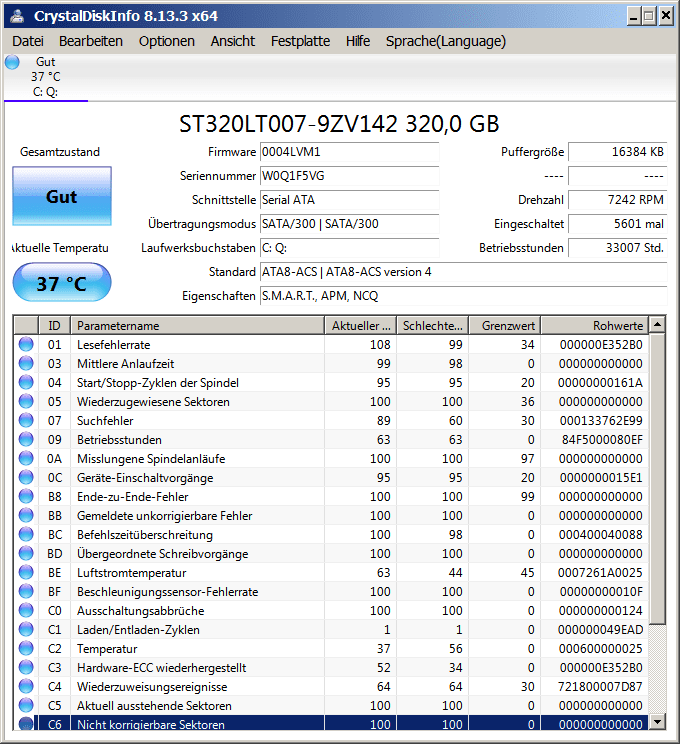Click status orb for Wiederzugewiesene Sektoren
680x744 pixels.
[x=26, y=401]
